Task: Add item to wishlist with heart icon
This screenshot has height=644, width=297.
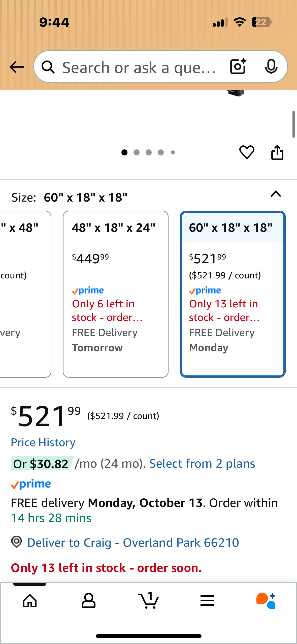Action: pos(247,152)
